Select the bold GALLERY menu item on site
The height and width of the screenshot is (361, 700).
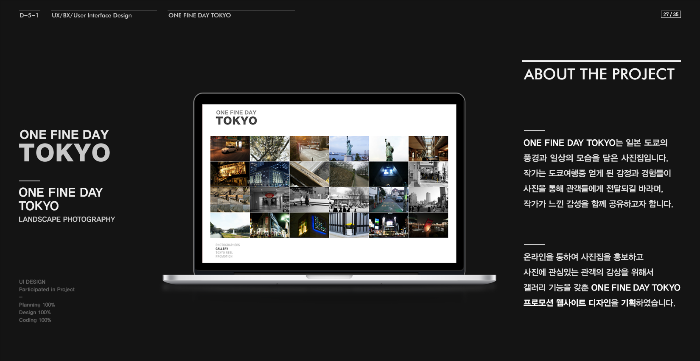(x=221, y=249)
